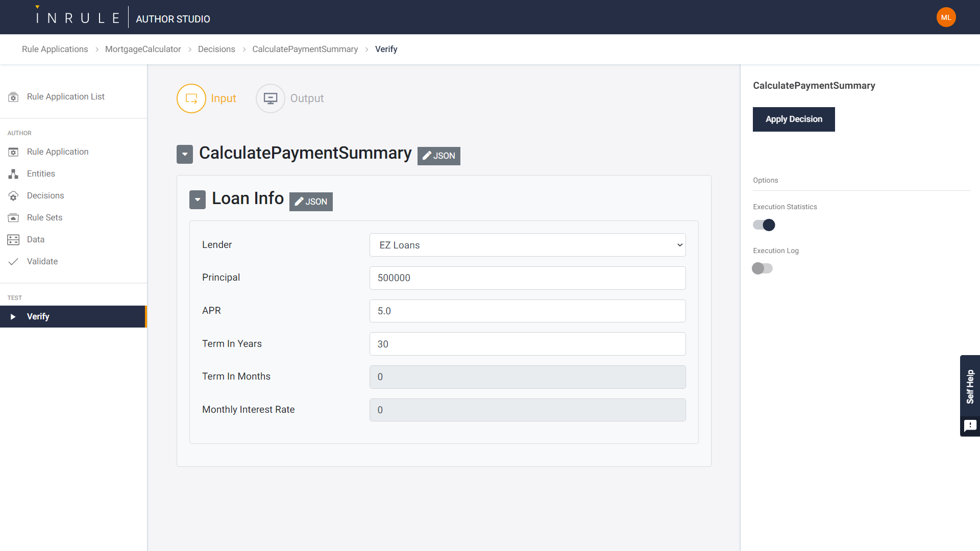Open the Lender dropdown showing EZ Loans

527,245
